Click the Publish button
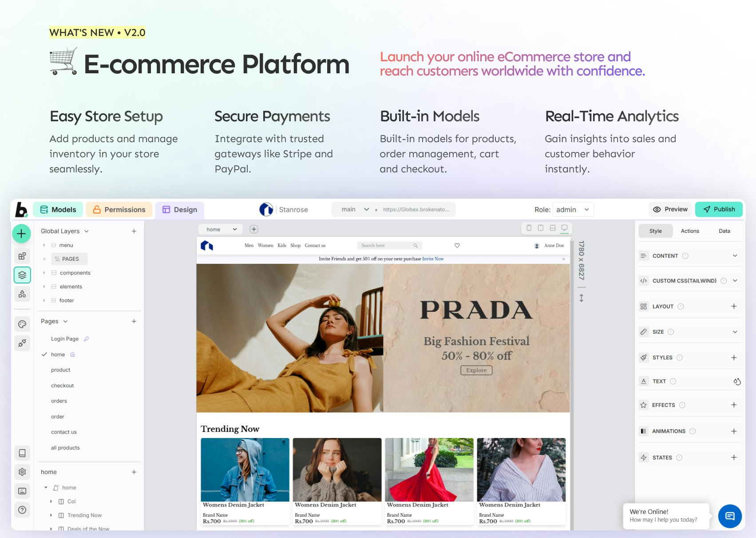756x538 pixels. (x=719, y=209)
